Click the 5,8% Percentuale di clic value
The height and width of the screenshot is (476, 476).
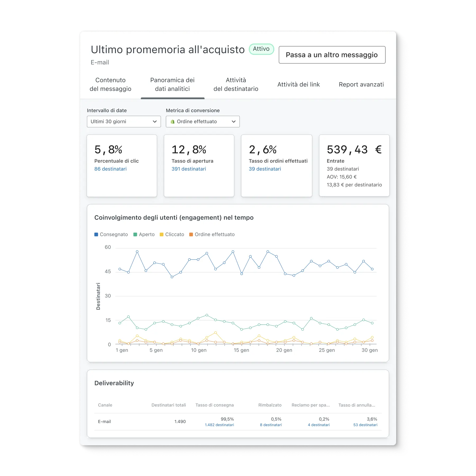click(108, 150)
